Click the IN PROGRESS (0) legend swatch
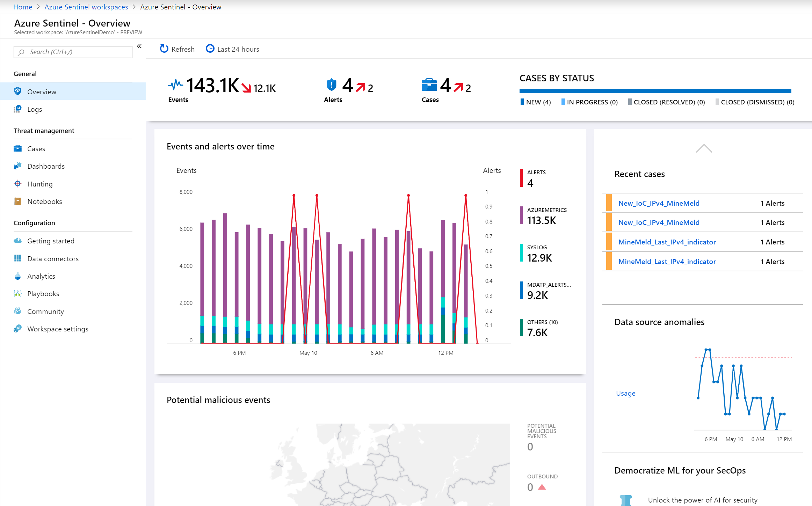Viewport: 812px width, 506px height. [563, 102]
